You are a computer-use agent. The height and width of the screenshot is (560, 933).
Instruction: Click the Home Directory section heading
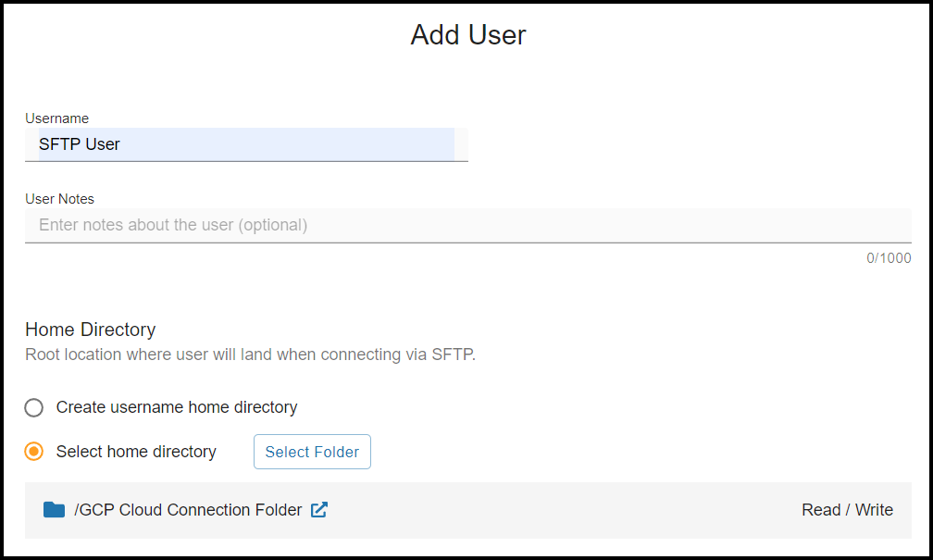(x=91, y=330)
